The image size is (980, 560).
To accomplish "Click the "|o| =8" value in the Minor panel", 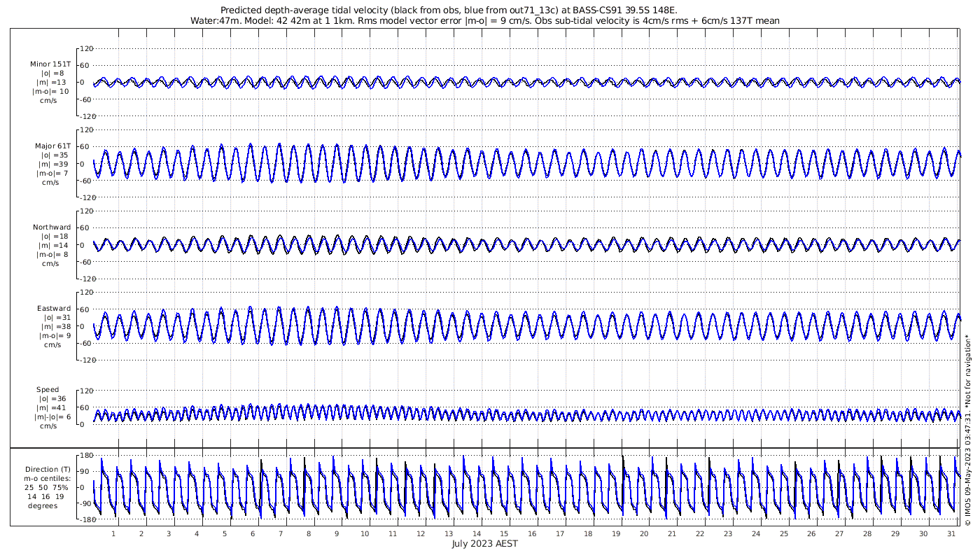I will 53,73.
